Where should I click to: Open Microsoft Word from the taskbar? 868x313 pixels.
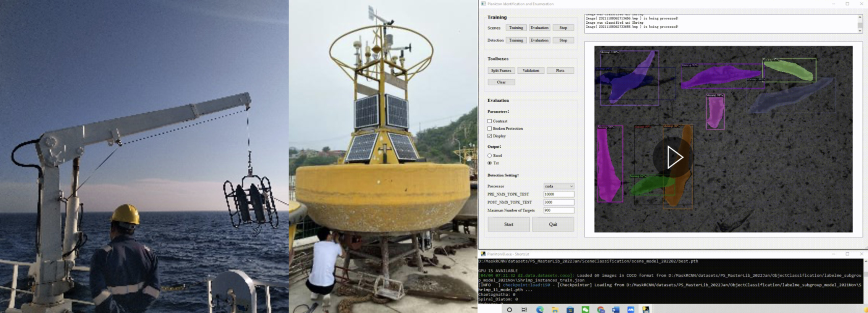point(615,310)
